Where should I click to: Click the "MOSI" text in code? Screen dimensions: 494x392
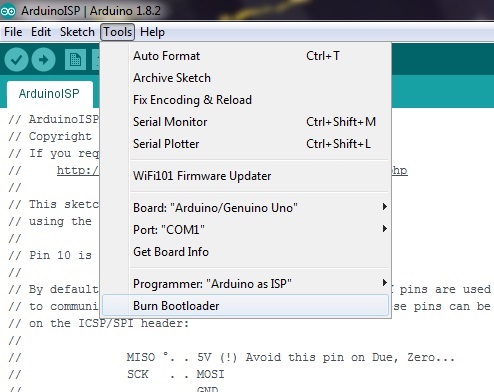pos(211,374)
